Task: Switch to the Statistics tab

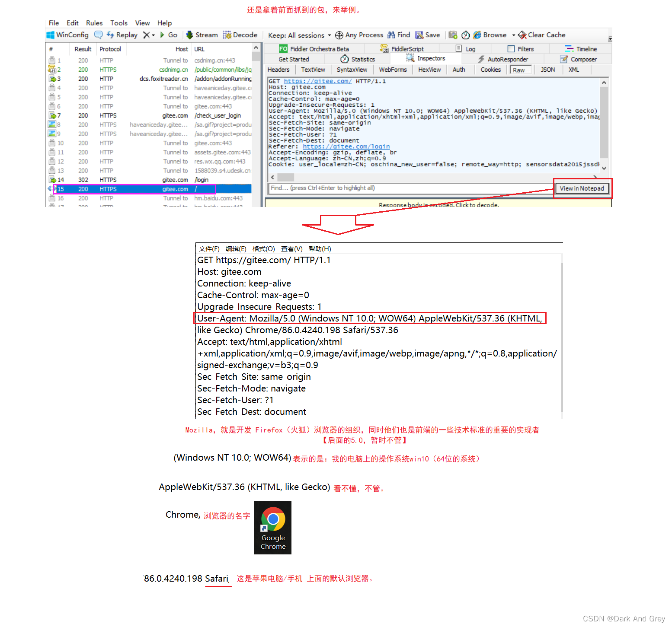Action: [358, 59]
